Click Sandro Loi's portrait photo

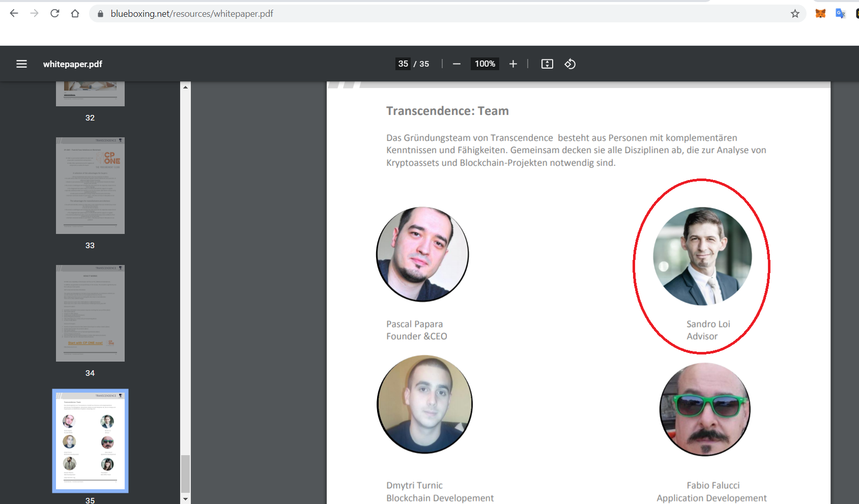coord(702,256)
